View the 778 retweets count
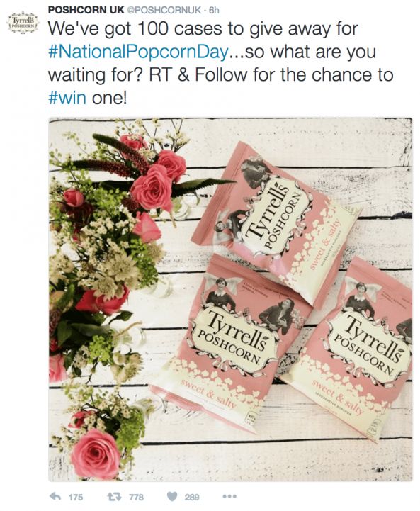This screenshot has width=420, height=511. tap(136, 497)
